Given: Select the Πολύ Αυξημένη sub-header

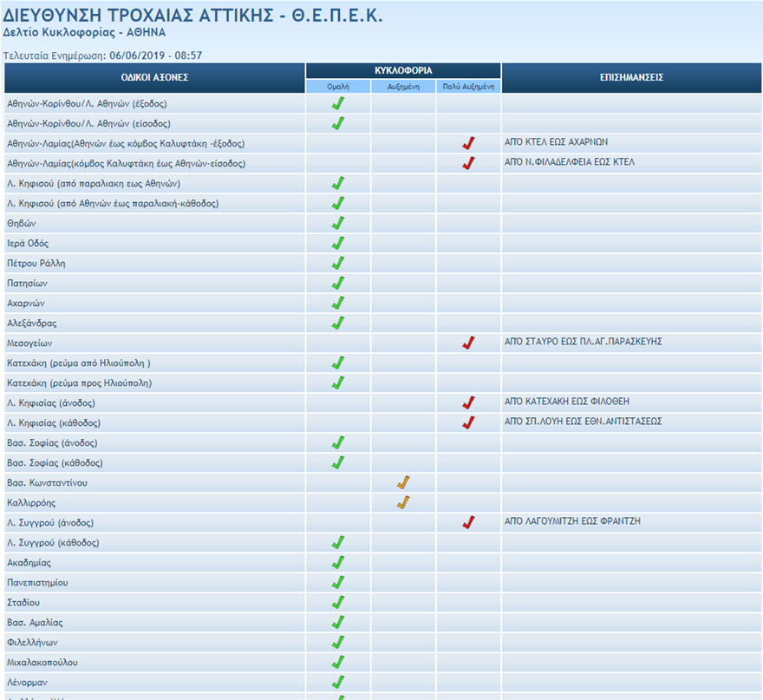Looking at the screenshot, I should click(468, 87).
